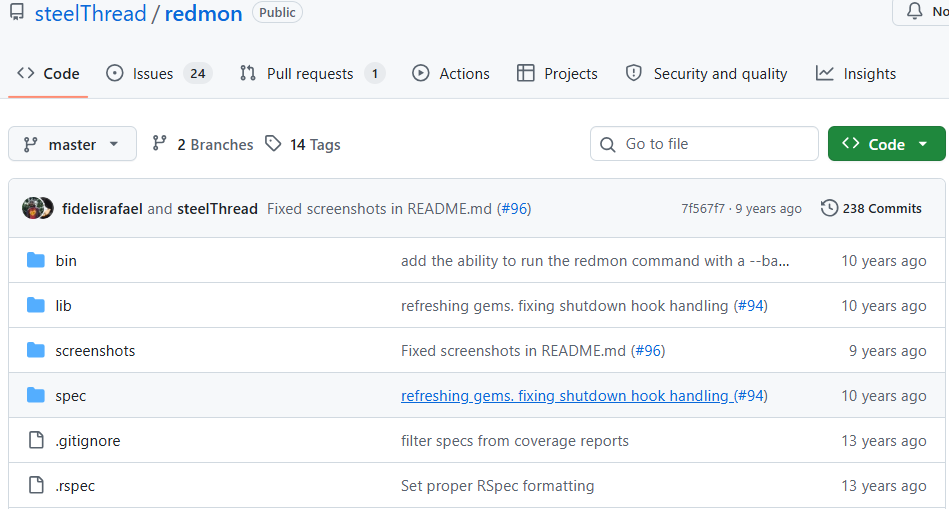
Task: Open the master branch dropdown
Action: point(73,144)
